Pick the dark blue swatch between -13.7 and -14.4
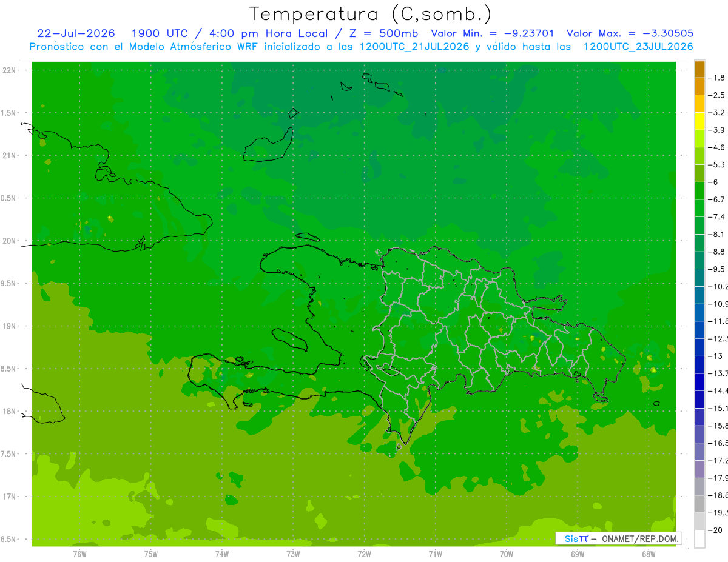This screenshot has width=728, height=562. pyautogui.click(x=699, y=382)
